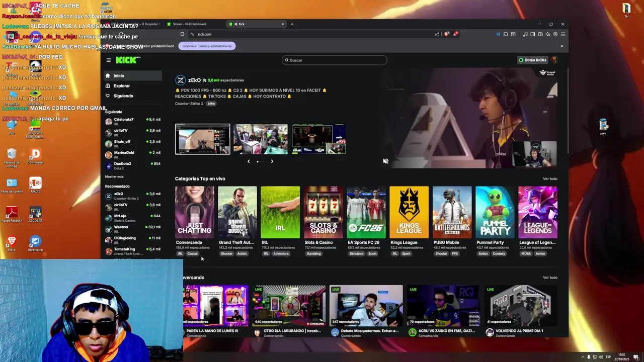Open the Kings League category card

pos(409,212)
